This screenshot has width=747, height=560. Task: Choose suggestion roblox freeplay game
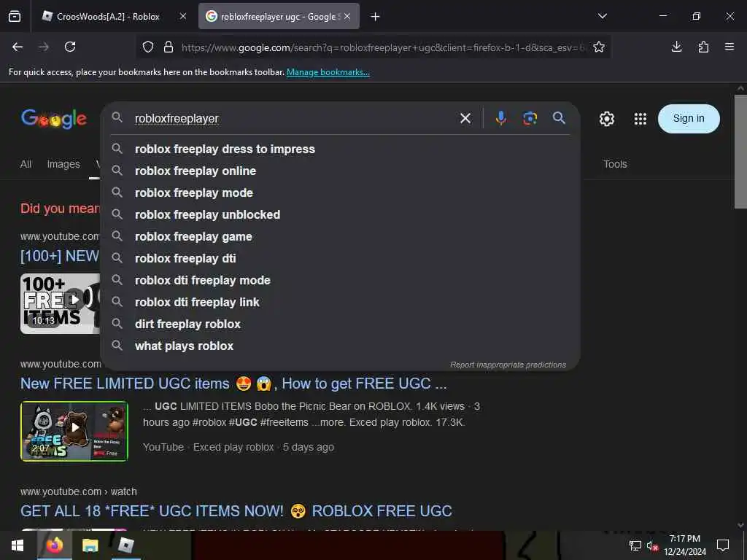pyautogui.click(x=340, y=237)
